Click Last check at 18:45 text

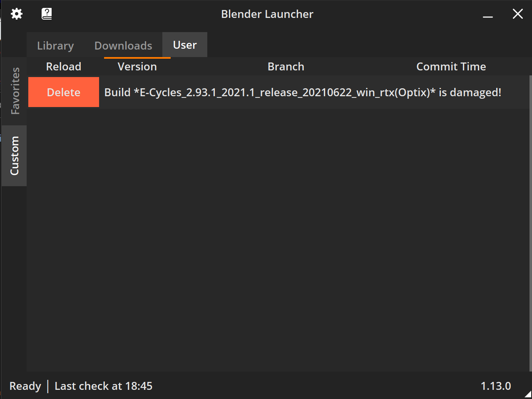click(104, 386)
